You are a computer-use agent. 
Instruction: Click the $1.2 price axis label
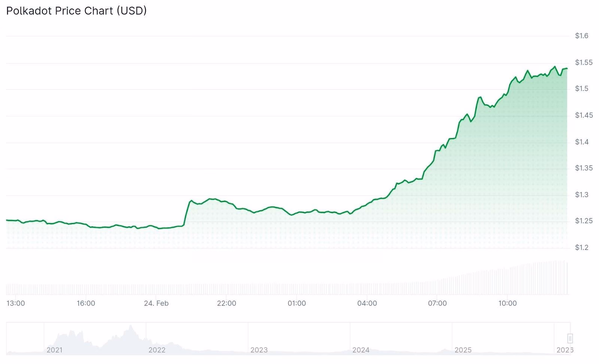581,248
